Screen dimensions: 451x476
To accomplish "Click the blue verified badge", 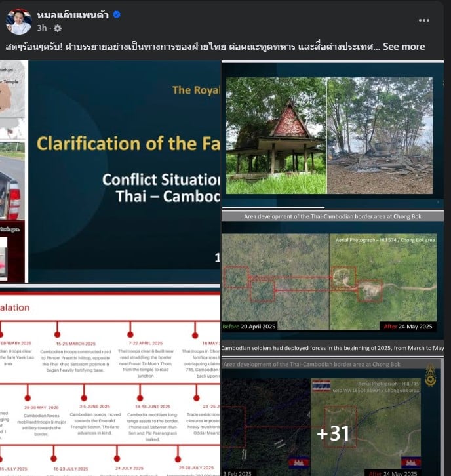I will [117, 14].
